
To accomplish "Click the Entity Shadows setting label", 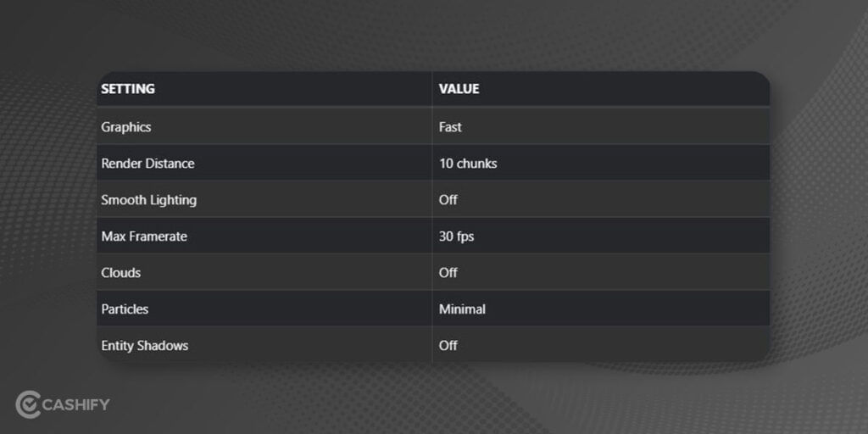I will tap(144, 346).
